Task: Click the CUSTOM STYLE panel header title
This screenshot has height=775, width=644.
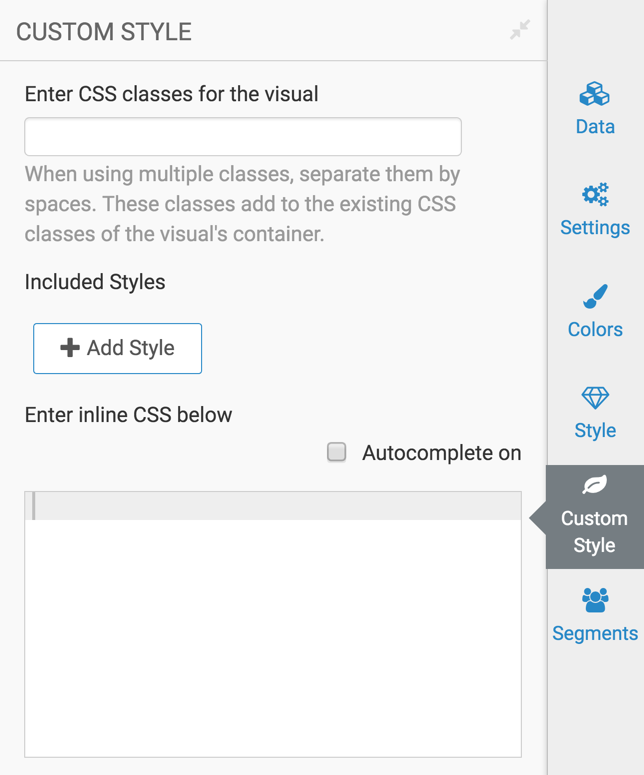Action: pos(104,32)
